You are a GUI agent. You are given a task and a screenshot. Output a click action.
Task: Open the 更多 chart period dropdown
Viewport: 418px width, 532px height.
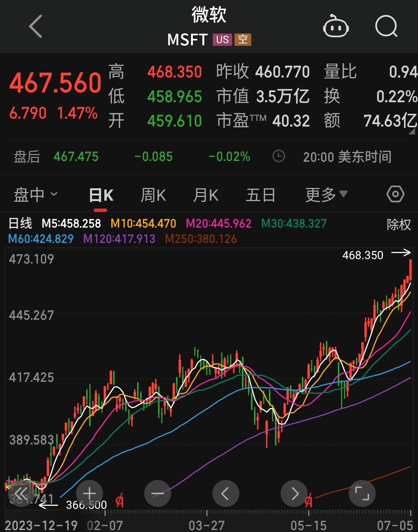325,194
